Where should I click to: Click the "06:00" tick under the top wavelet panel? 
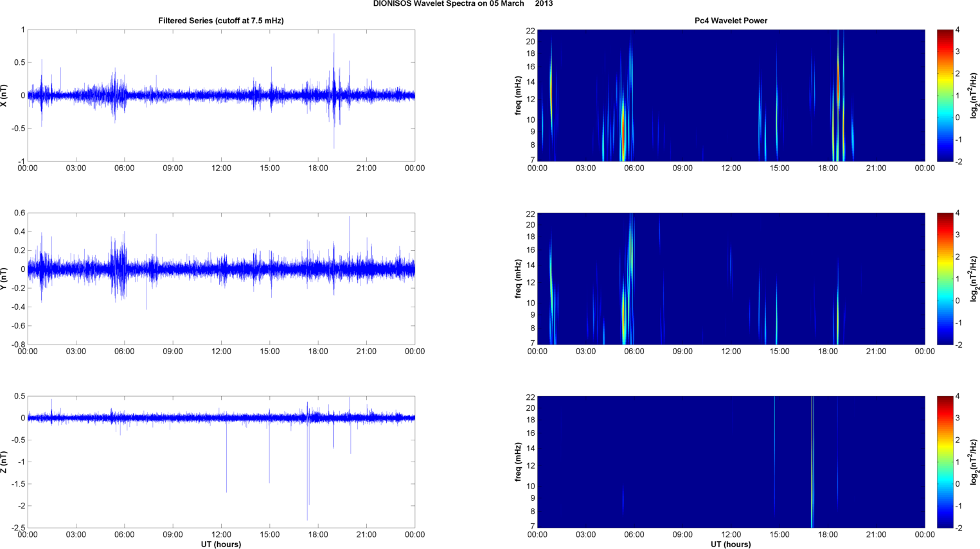point(634,168)
